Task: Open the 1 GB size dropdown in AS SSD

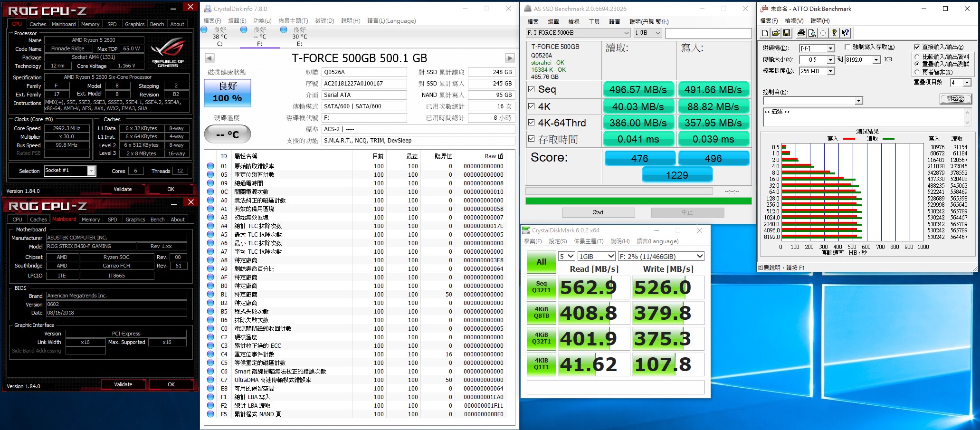Action: click(x=648, y=33)
